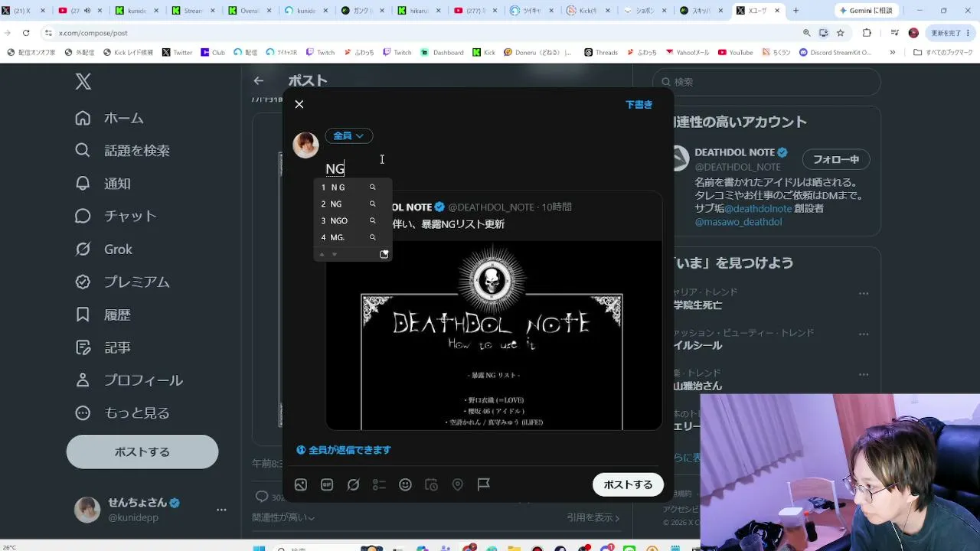980x551 pixels.
Task: Open プロフィール in the sidebar
Action: click(x=129, y=380)
